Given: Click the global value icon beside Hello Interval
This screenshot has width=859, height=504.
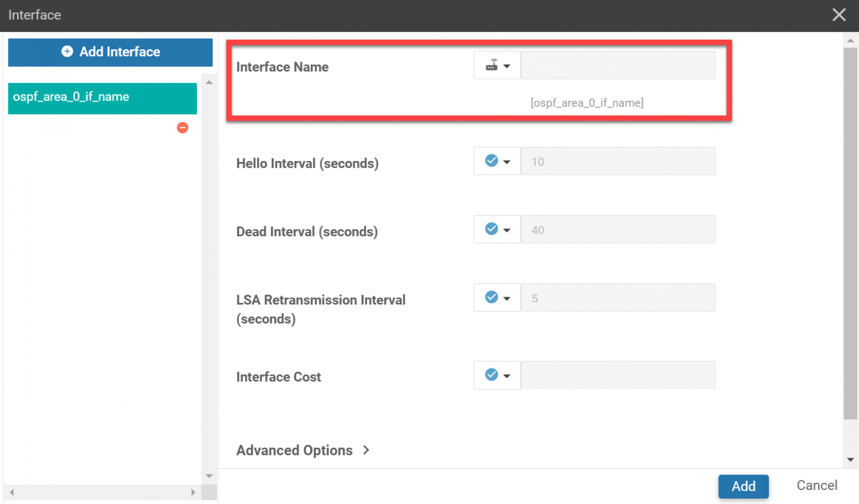Looking at the screenshot, I should click(x=490, y=161).
